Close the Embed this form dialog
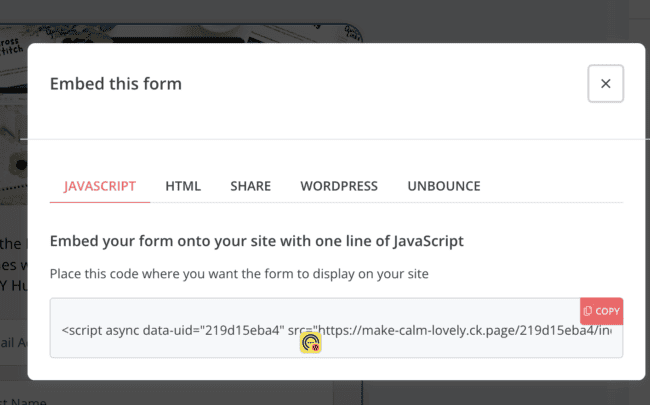This screenshot has height=405, width=650. pos(605,83)
